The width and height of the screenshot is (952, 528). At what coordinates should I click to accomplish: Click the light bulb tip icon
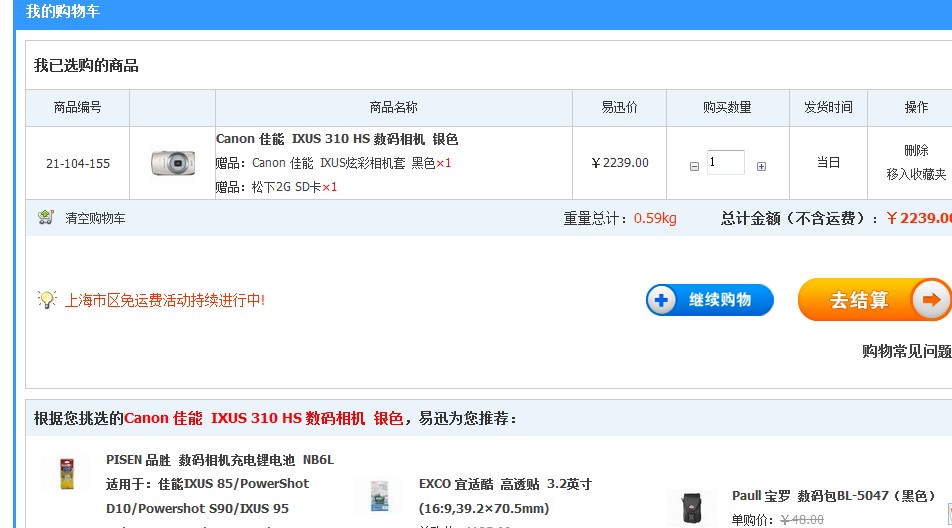pos(47,299)
